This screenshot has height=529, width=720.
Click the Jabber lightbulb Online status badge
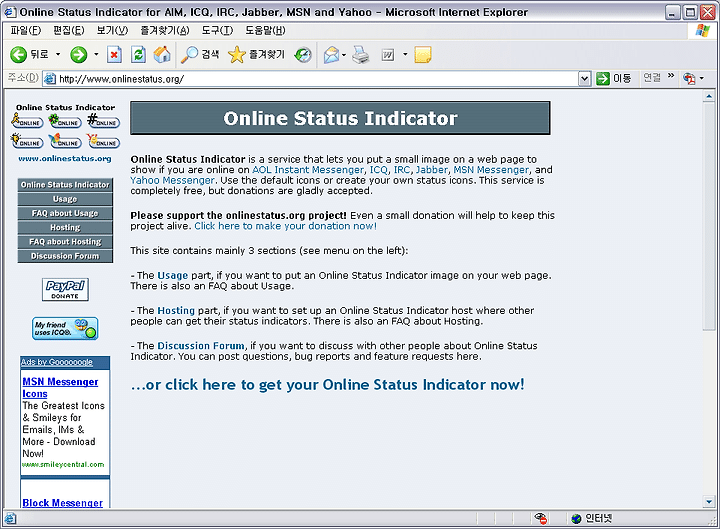click(x=27, y=141)
